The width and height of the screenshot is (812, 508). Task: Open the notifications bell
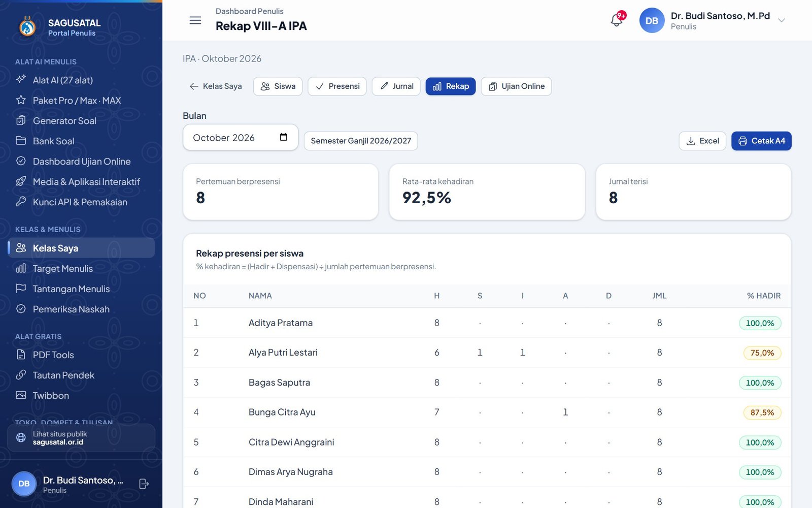pos(617,20)
